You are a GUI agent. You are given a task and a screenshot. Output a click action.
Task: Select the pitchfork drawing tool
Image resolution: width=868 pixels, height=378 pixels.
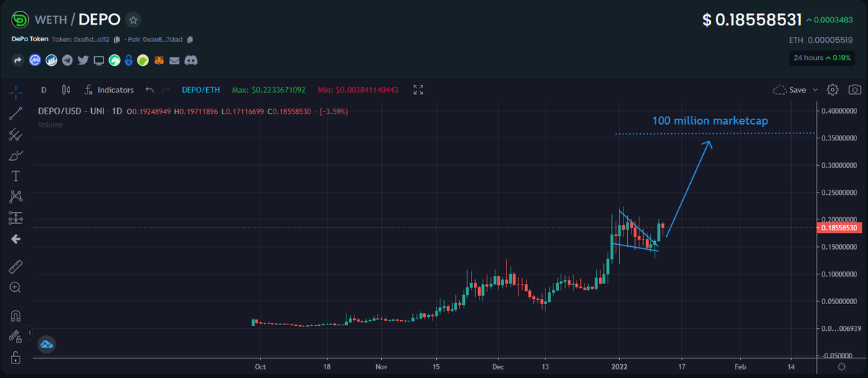[x=15, y=134]
